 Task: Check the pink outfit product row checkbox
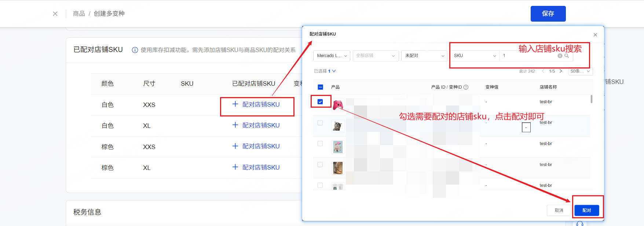click(320, 144)
